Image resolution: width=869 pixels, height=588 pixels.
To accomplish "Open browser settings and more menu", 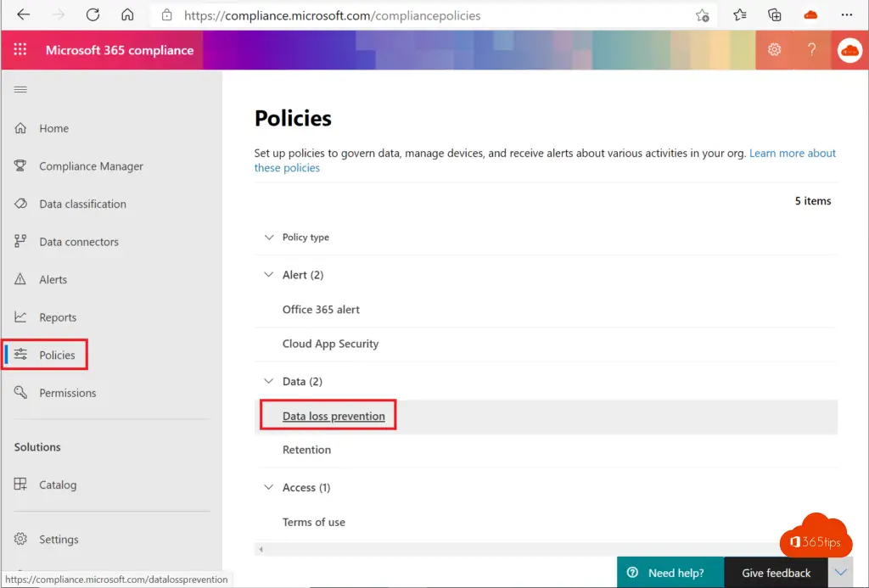I will tap(846, 15).
